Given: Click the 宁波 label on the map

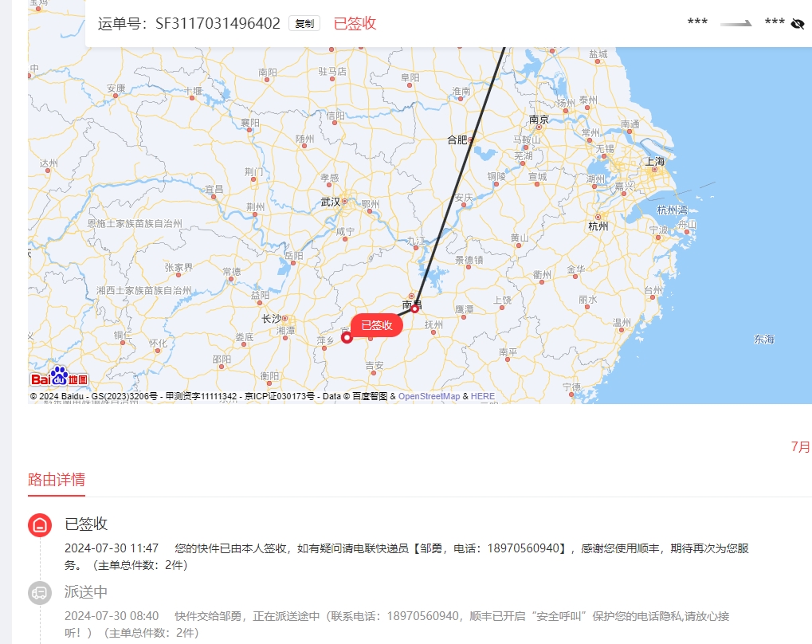Looking at the screenshot, I should tap(659, 230).
